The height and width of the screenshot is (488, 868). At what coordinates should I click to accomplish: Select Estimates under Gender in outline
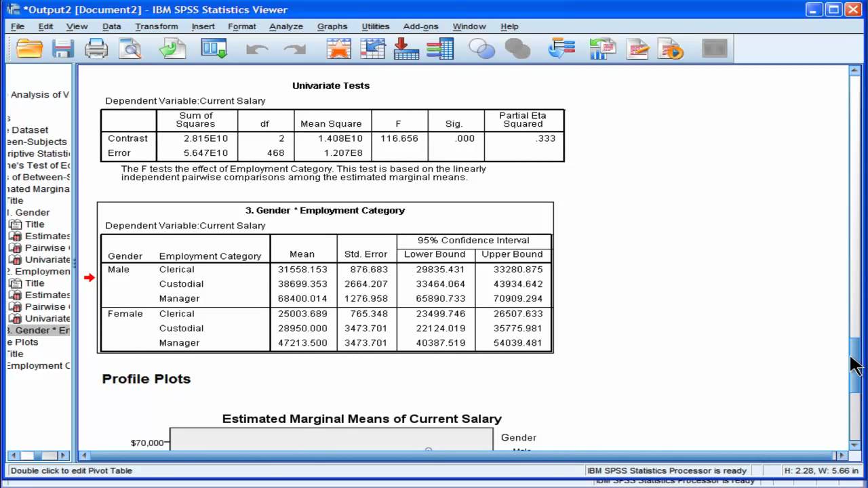[x=47, y=236]
